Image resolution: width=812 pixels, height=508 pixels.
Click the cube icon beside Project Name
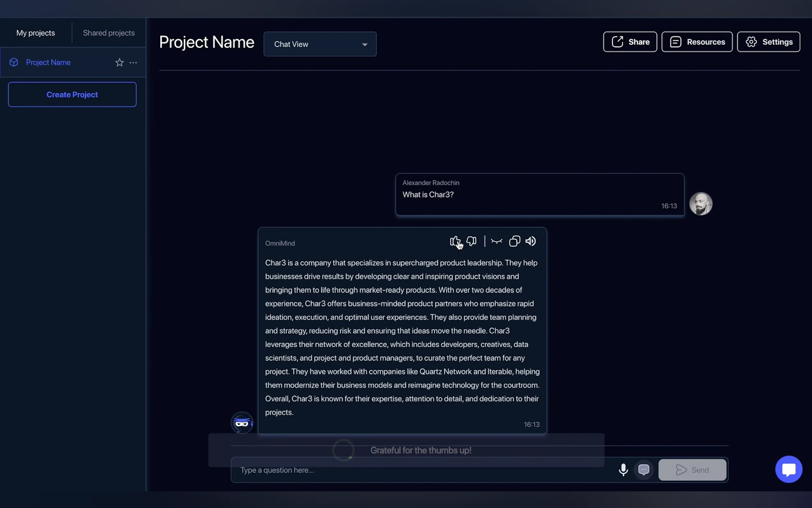(14, 62)
